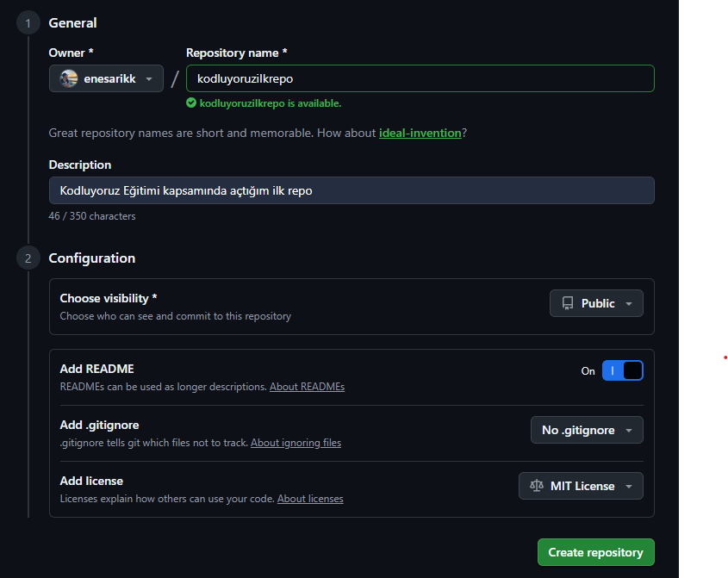This screenshot has width=728, height=578.
Task: Click the 'Configuration' section heading
Action: coord(92,258)
